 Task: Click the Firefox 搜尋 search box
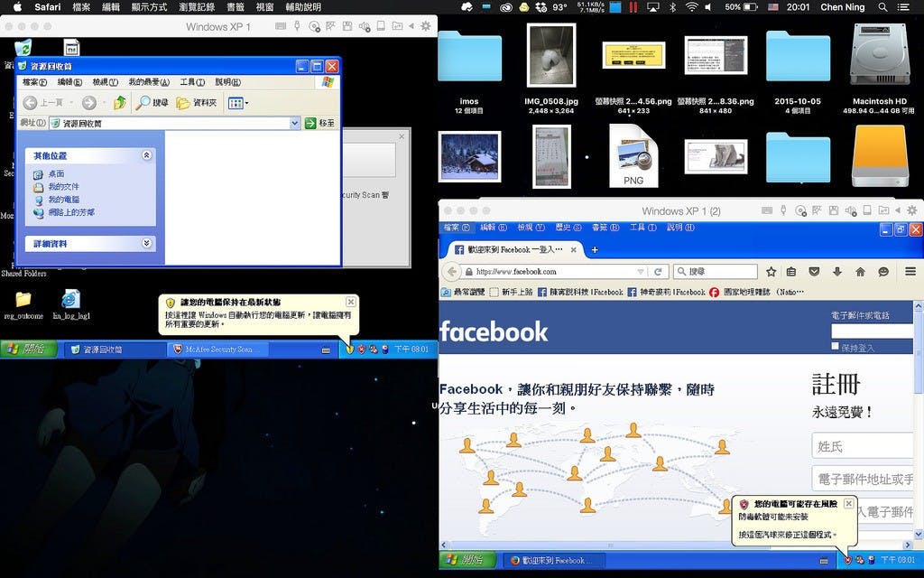point(715,271)
